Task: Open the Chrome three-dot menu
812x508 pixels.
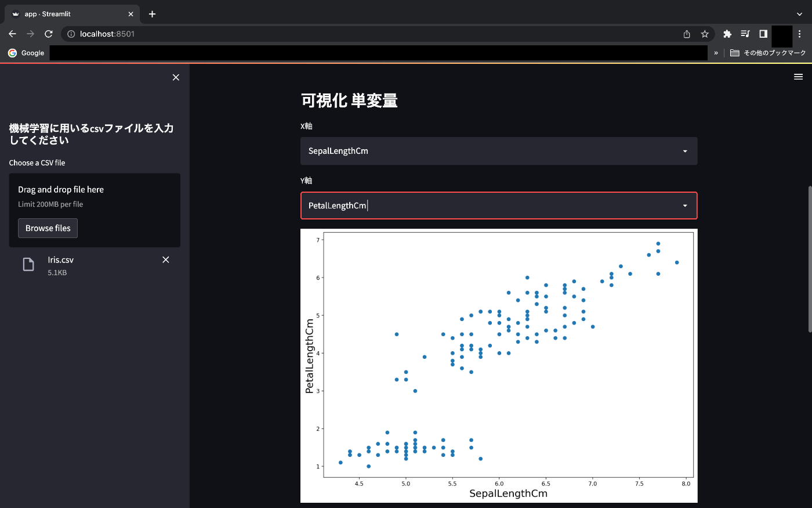Action: [800, 34]
